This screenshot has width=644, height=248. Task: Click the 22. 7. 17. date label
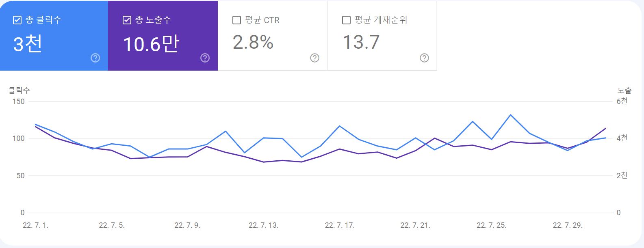pos(340,225)
